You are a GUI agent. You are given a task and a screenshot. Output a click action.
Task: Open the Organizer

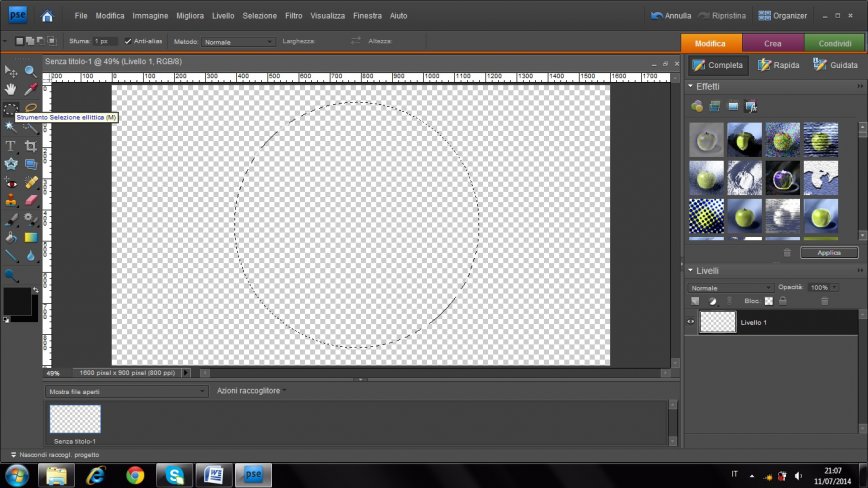pos(782,16)
